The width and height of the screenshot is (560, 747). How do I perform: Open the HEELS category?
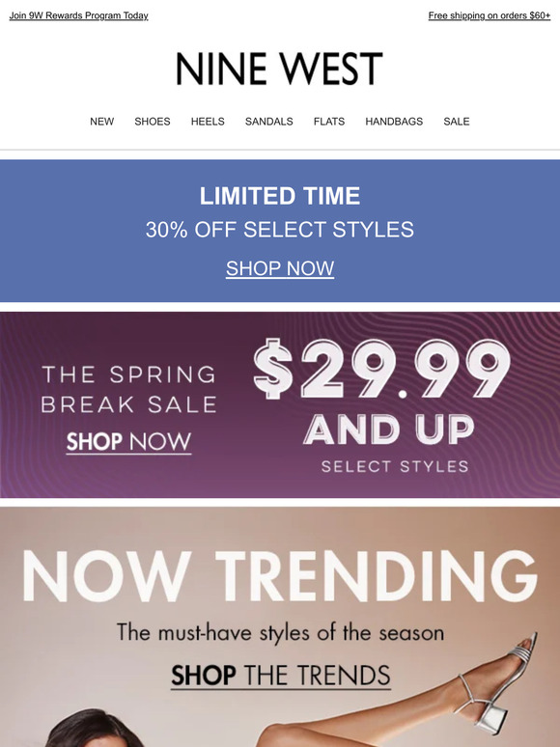[208, 122]
